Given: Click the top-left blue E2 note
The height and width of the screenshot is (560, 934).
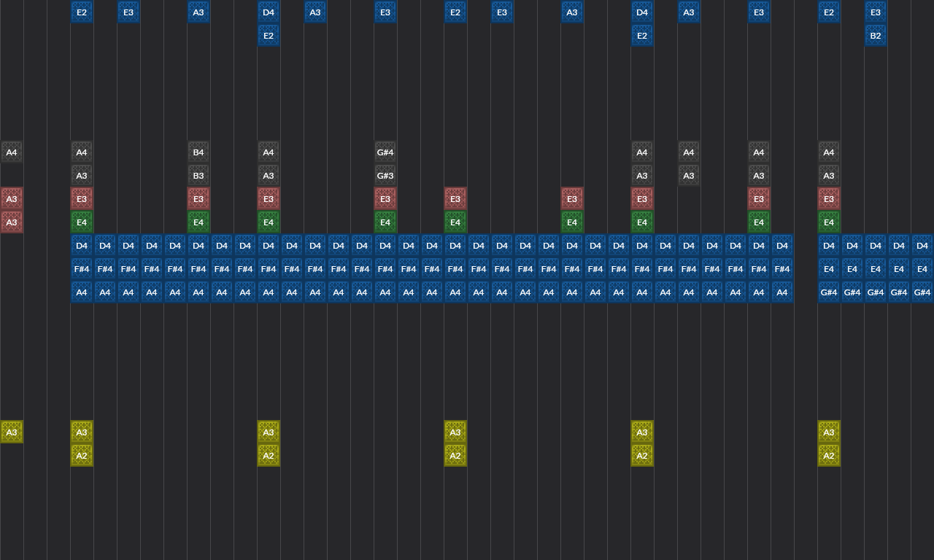Looking at the screenshot, I should (x=82, y=12).
